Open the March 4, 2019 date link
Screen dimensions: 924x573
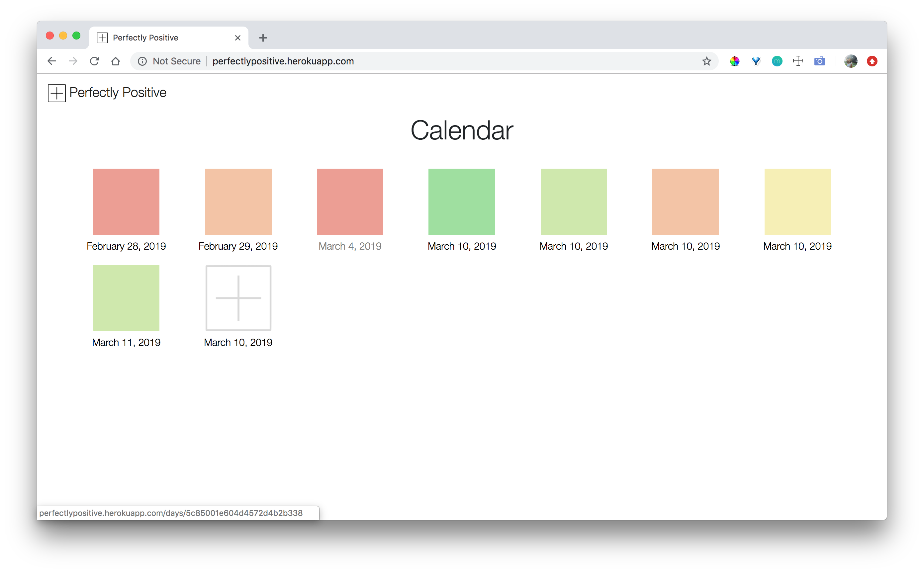click(x=350, y=246)
